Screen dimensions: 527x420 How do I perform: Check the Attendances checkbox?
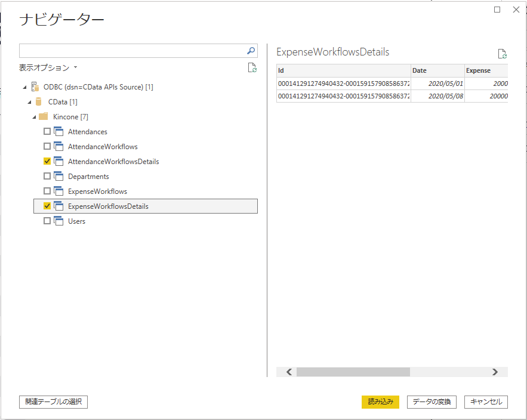47,131
